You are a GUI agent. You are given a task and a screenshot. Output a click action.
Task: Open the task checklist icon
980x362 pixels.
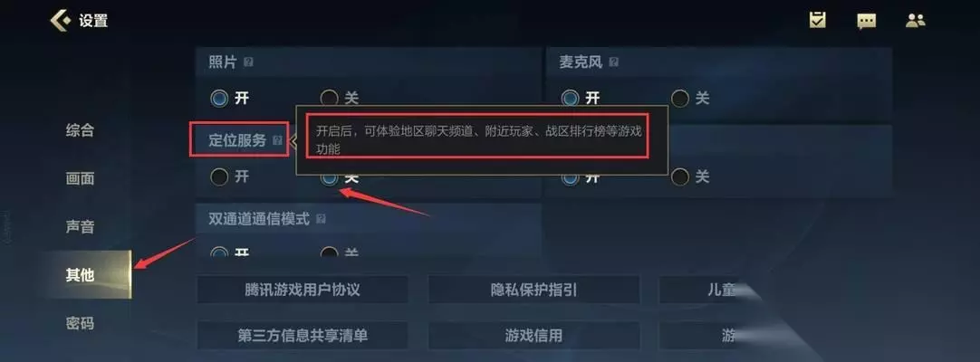tap(817, 20)
